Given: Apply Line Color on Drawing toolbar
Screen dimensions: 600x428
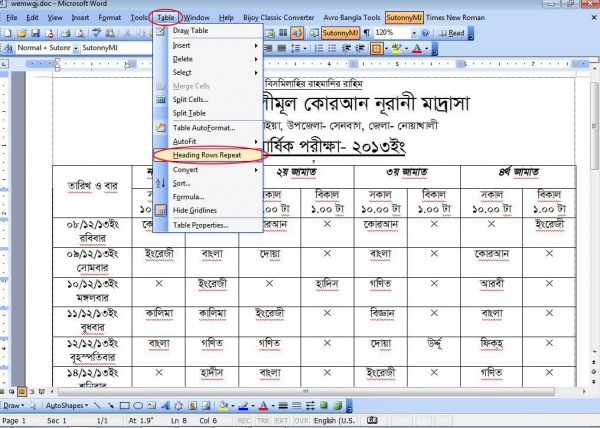Looking at the screenshot, I should [243, 405].
